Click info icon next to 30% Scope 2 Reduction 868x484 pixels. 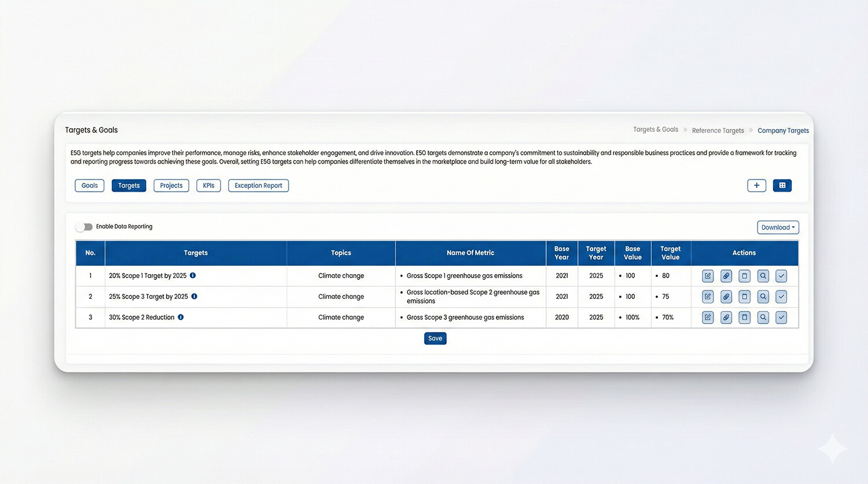click(181, 317)
